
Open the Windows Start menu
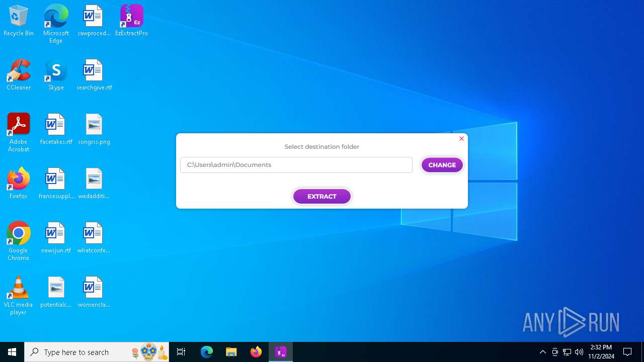click(12, 352)
